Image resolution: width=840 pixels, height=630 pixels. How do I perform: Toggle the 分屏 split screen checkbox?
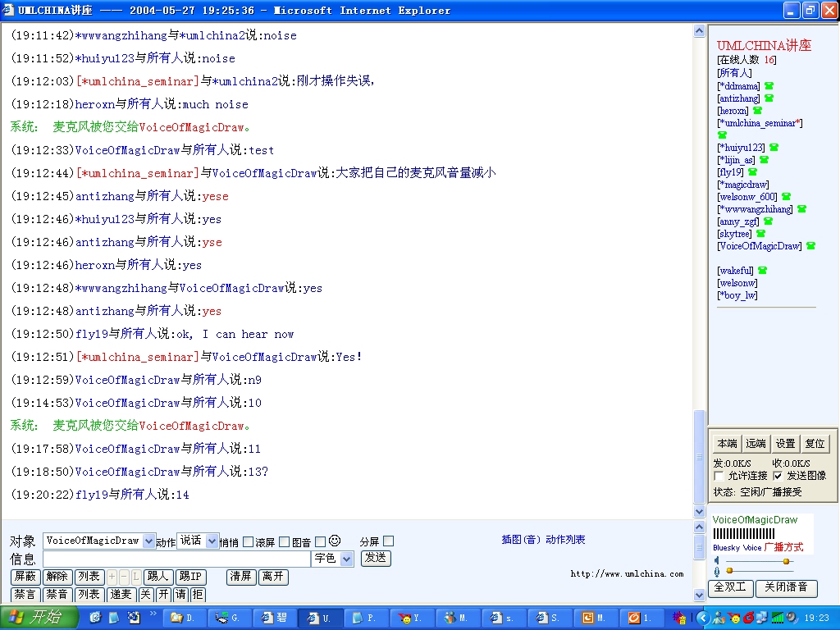[x=389, y=541]
